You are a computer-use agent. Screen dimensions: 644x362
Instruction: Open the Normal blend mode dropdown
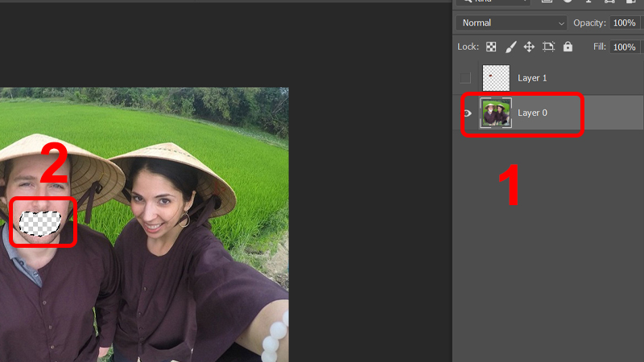[x=511, y=23]
